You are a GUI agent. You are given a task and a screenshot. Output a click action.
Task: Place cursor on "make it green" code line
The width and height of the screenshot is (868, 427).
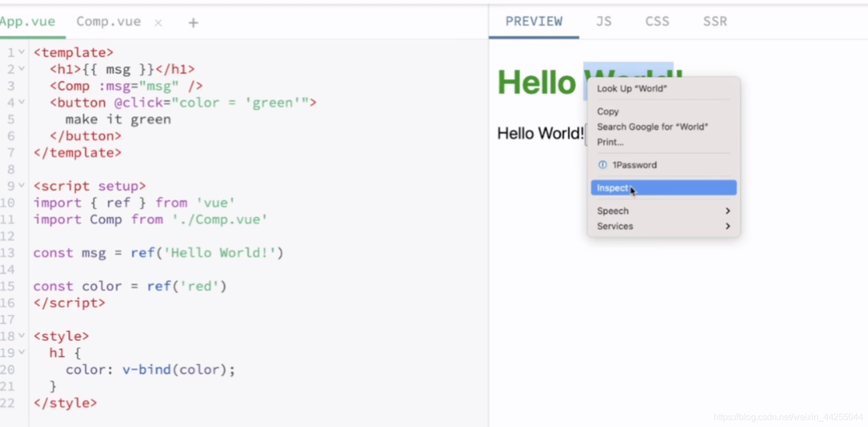(118, 119)
